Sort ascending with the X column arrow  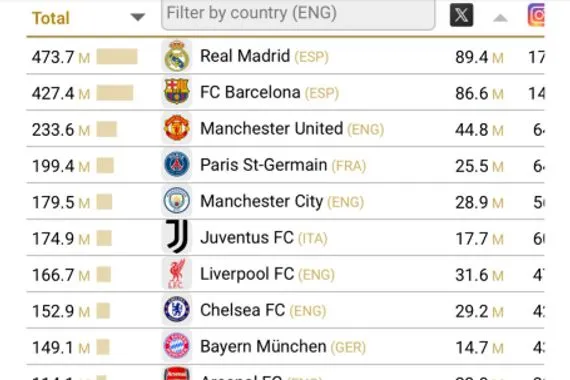[x=500, y=18]
